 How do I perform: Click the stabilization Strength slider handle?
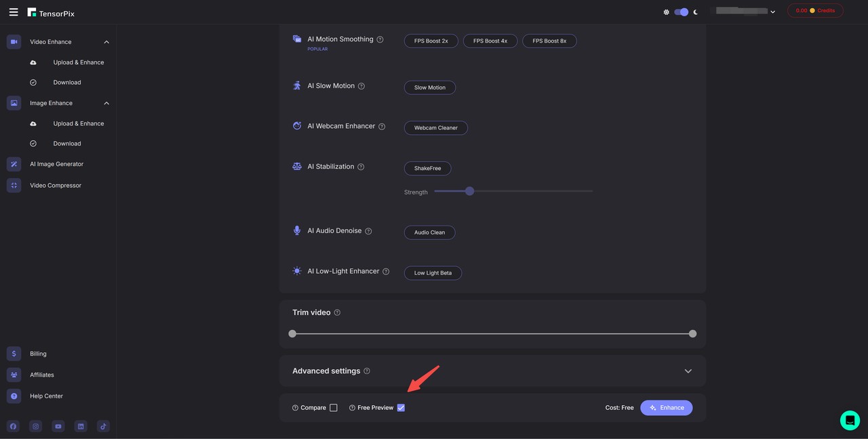pyautogui.click(x=469, y=192)
